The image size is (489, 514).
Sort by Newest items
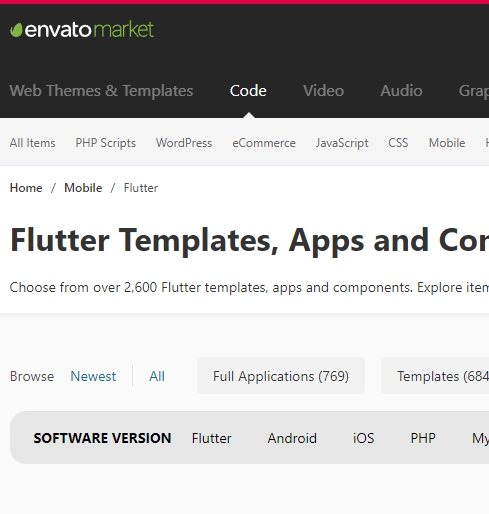tap(93, 376)
